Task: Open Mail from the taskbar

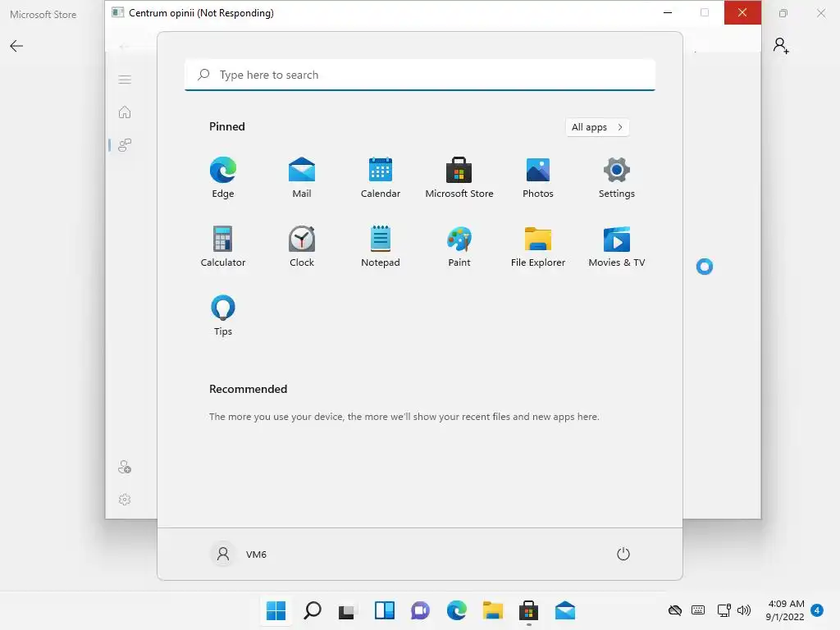Action: (x=565, y=610)
